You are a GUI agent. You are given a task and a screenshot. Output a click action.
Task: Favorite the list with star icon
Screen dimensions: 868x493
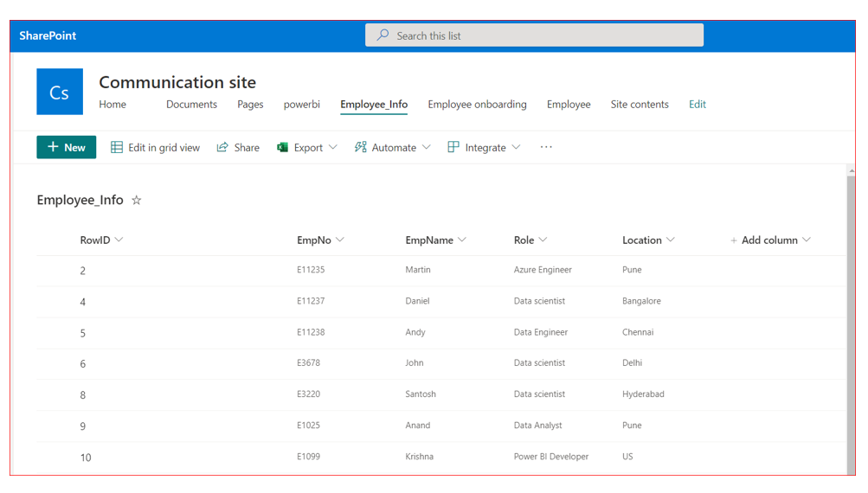pyautogui.click(x=136, y=201)
